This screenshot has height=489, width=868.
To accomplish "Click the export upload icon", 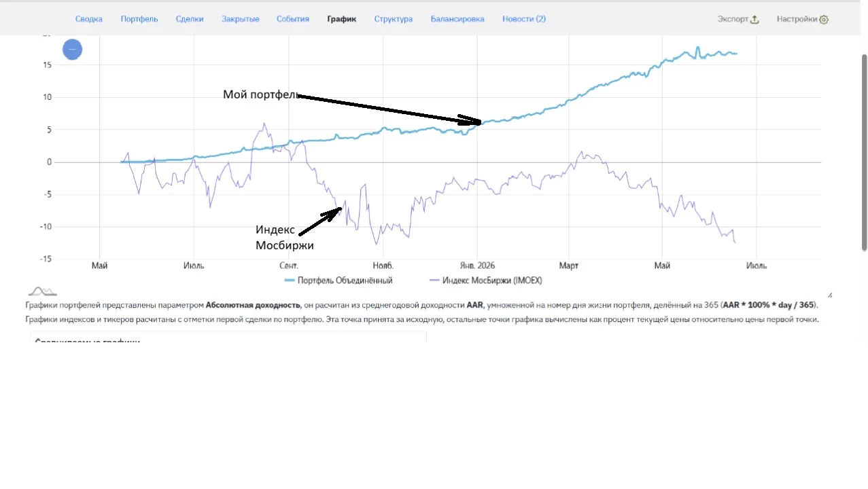I will [x=754, y=19].
